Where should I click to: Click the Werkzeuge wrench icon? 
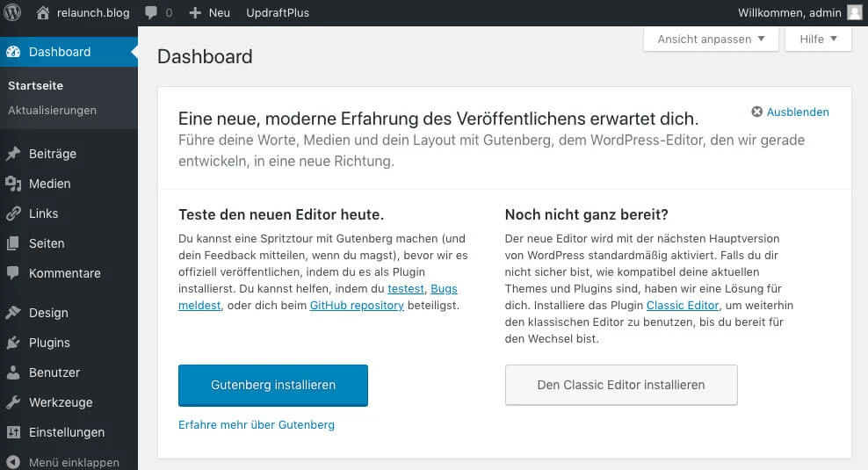(x=13, y=402)
